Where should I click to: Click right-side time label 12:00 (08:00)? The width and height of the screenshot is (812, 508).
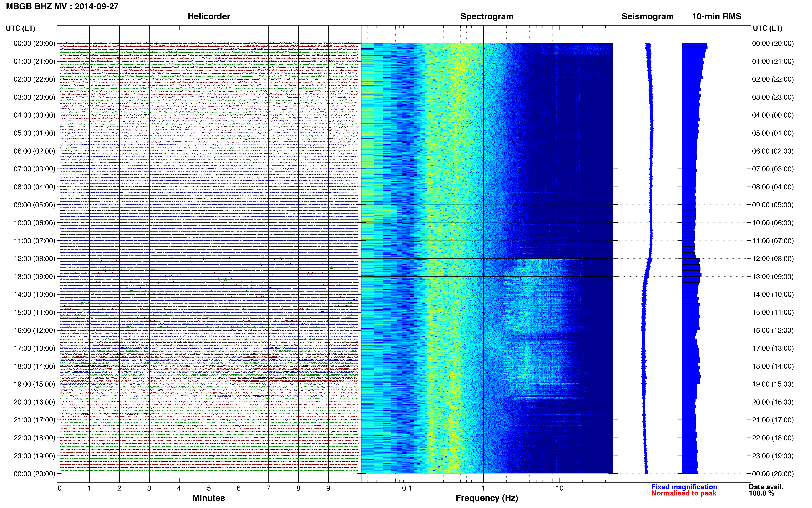773,259
